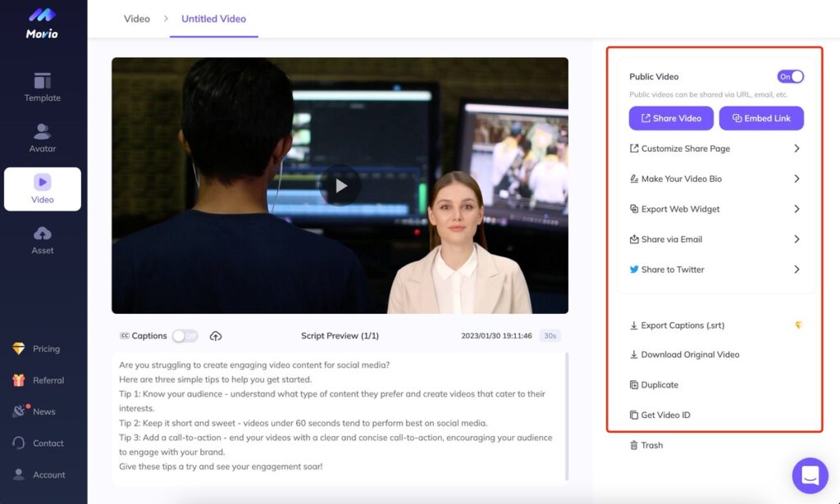This screenshot has height=504, width=840.
Task: Click the upload captions cloud icon
Action: point(216,336)
